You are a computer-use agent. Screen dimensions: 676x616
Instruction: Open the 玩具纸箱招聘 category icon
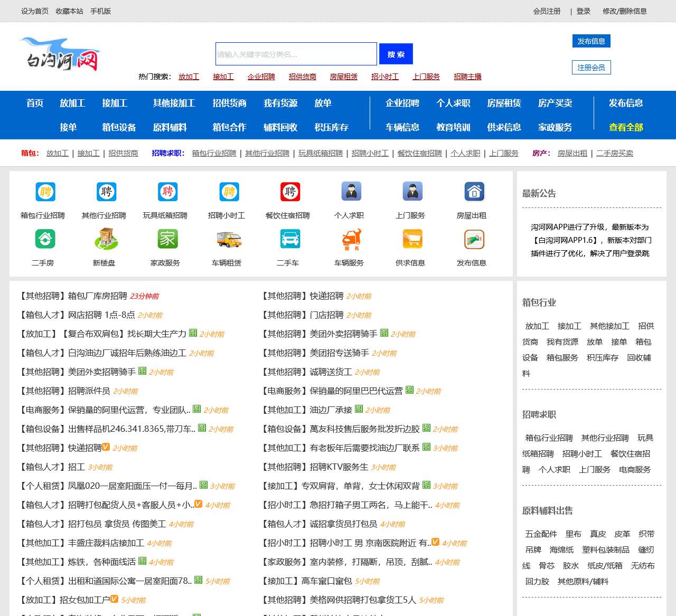coord(167,192)
